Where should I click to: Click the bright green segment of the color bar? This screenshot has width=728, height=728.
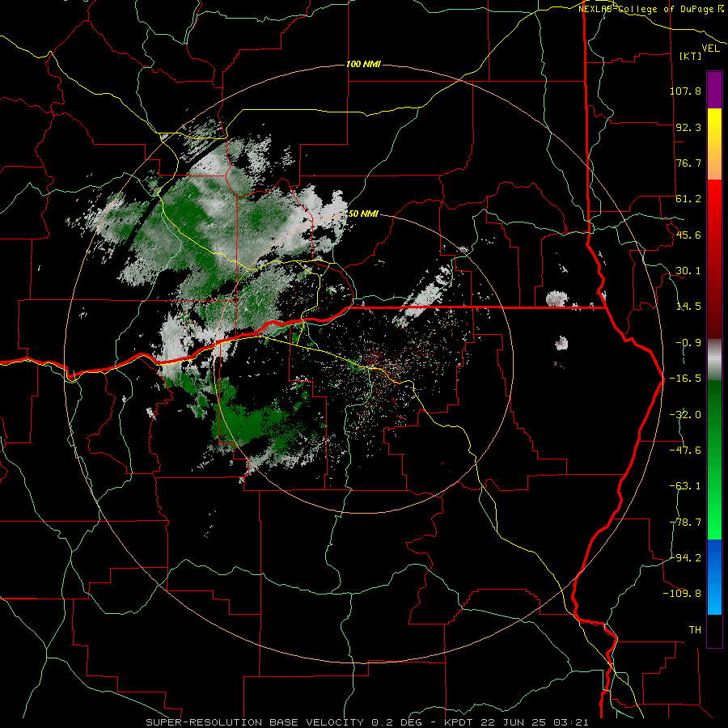[714, 459]
